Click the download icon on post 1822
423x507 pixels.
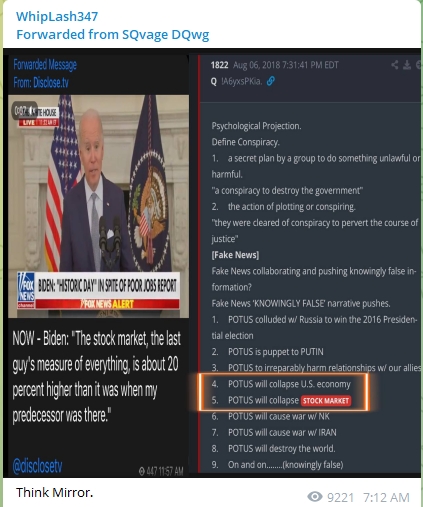pos(407,65)
